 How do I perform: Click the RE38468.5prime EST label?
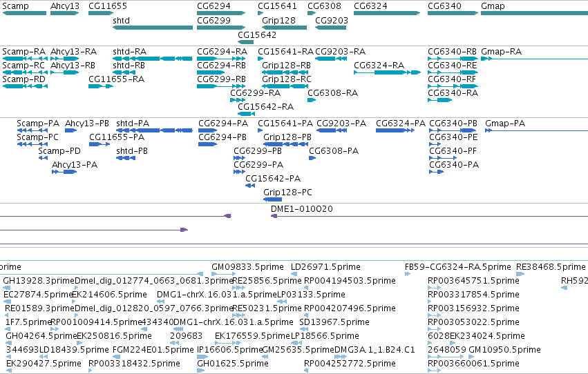click(x=551, y=267)
